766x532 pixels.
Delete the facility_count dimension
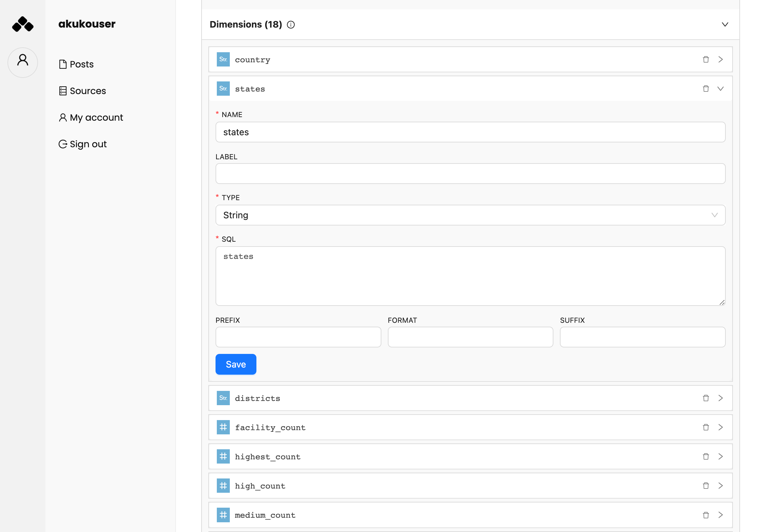(706, 427)
